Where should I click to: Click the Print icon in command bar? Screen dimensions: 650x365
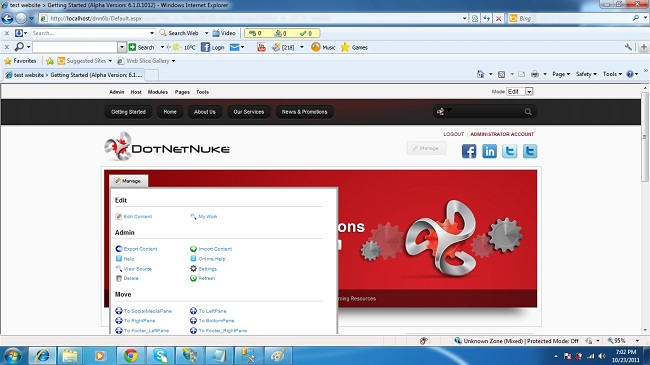pos(535,74)
